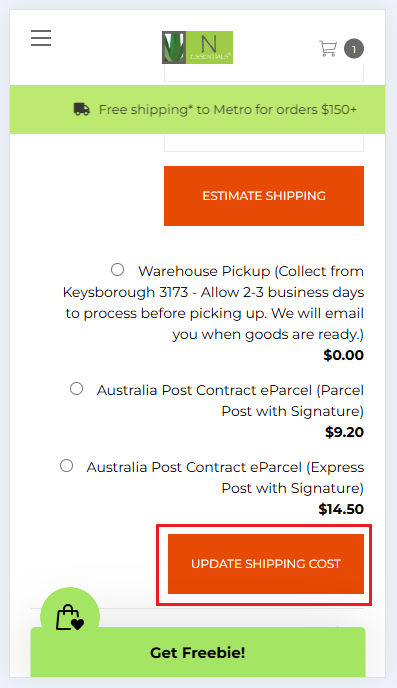Click the N Essentials logo
This screenshot has height=688, width=397.
[x=197, y=47]
